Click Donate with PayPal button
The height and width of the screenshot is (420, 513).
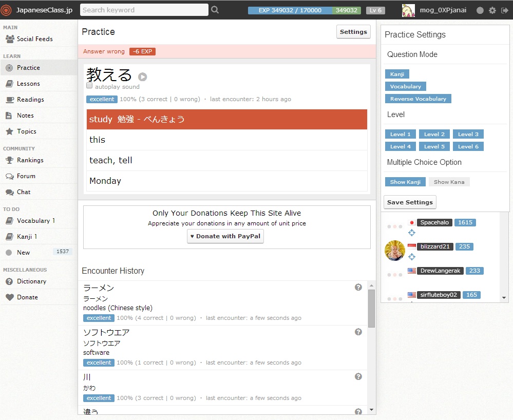(x=225, y=236)
